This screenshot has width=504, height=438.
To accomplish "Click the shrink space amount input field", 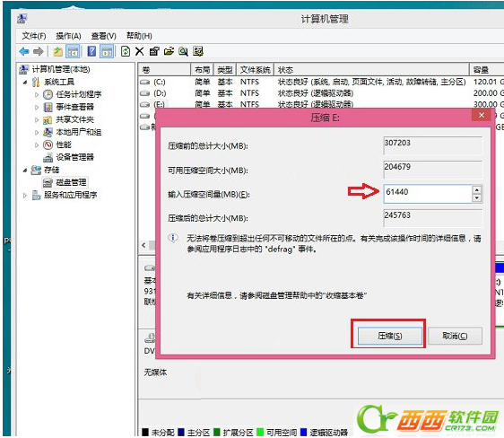I will 428,194.
